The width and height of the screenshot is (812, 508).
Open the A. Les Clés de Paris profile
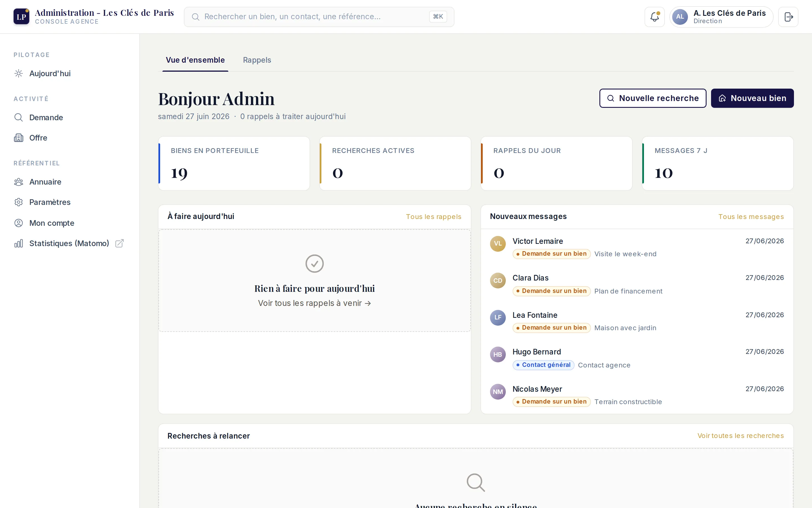tap(721, 17)
